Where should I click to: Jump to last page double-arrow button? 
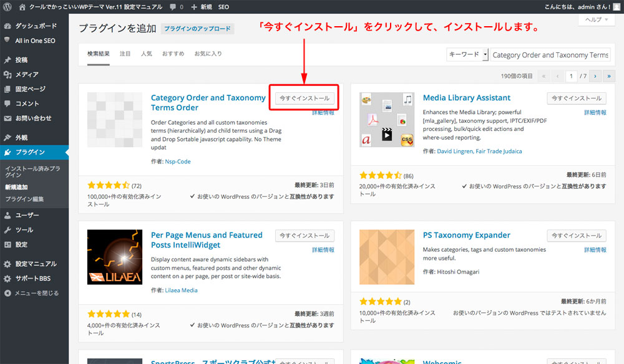[609, 76]
